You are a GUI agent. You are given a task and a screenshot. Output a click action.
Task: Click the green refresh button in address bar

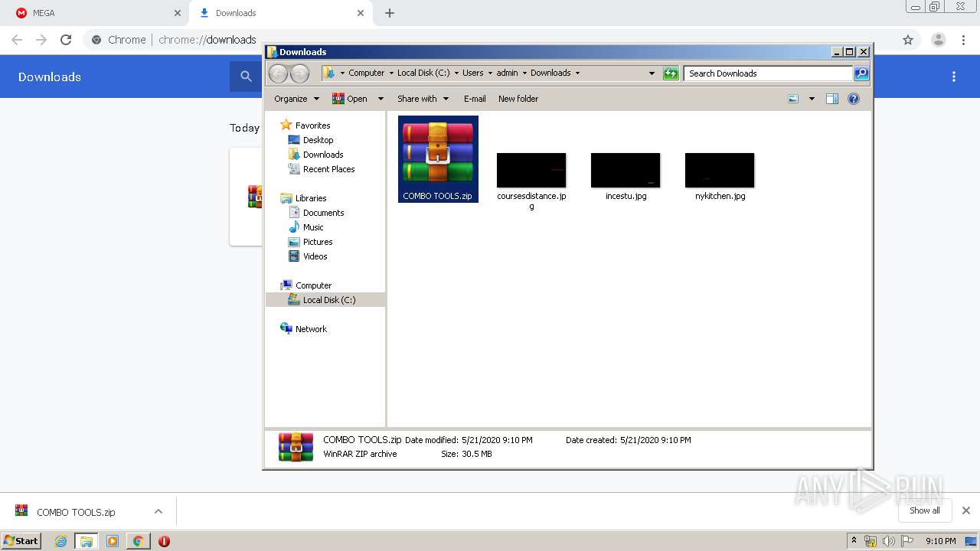pyautogui.click(x=671, y=73)
